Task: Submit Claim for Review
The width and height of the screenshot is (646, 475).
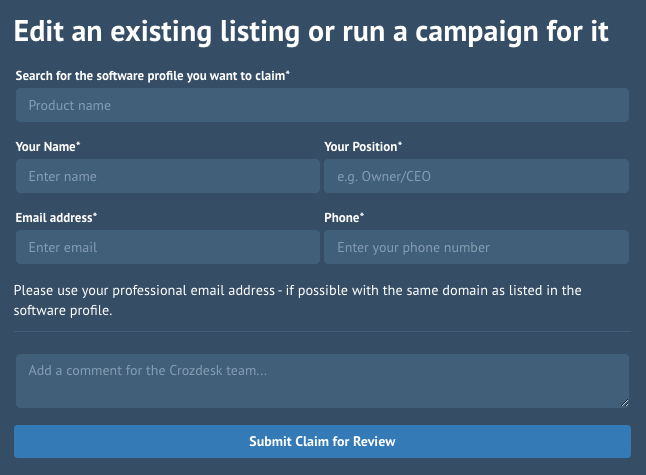Action: (322, 441)
